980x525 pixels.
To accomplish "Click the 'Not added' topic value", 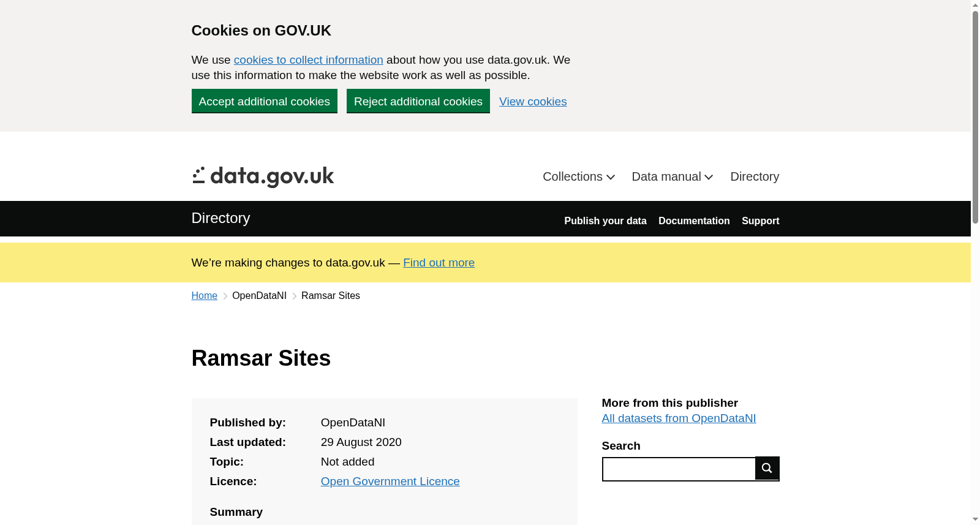I will [x=347, y=462].
